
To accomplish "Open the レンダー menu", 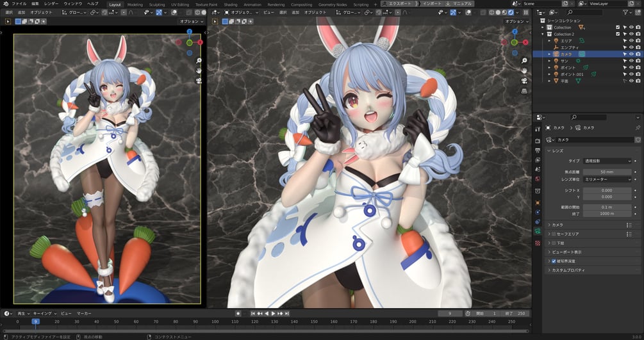I will click(51, 4).
